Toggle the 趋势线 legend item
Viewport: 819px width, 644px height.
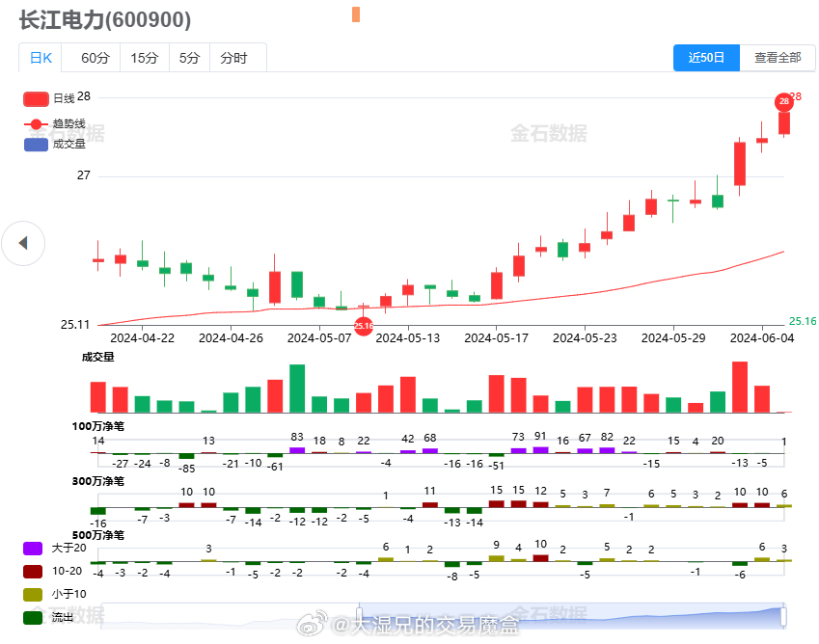pyautogui.click(x=54, y=123)
